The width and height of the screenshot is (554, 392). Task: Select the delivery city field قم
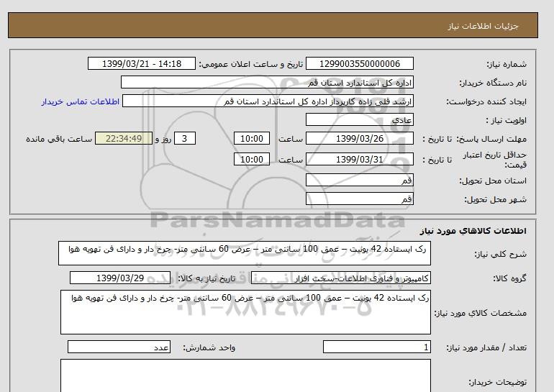pyautogui.click(x=359, y=199)
